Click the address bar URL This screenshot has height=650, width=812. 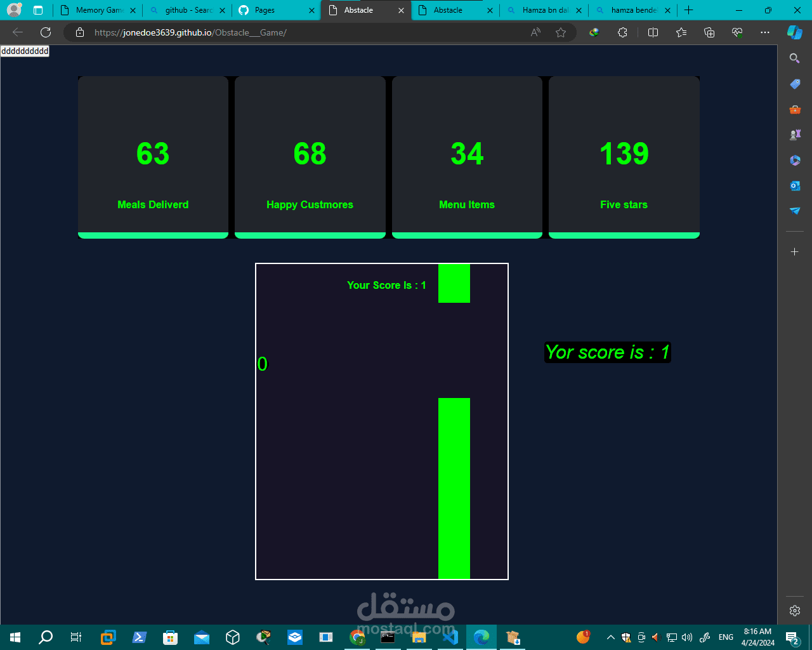(190, 32)
